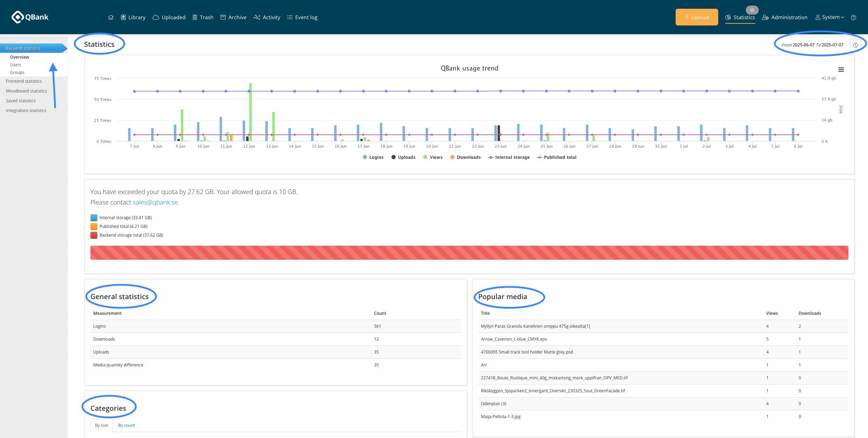Open the Uploaded section
This screenshot has width=868, height=438.
click(169, 17)
